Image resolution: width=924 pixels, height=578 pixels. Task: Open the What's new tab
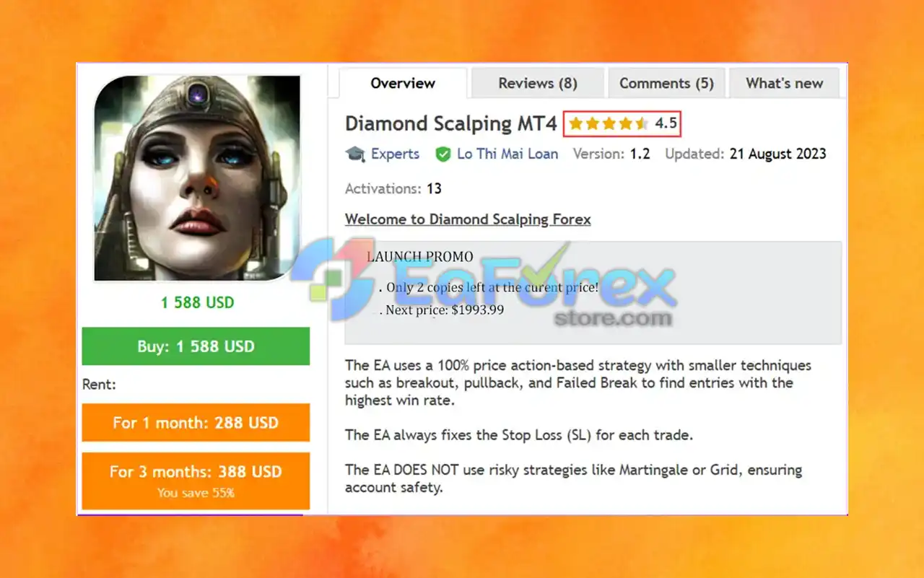pyautogui.click(x=785, y=83)
